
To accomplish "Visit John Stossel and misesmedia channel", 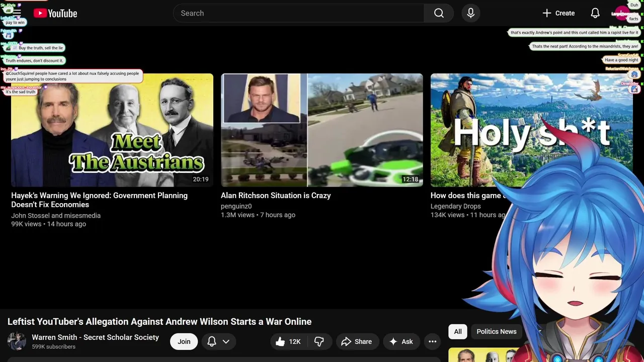I will pos(56,215).
